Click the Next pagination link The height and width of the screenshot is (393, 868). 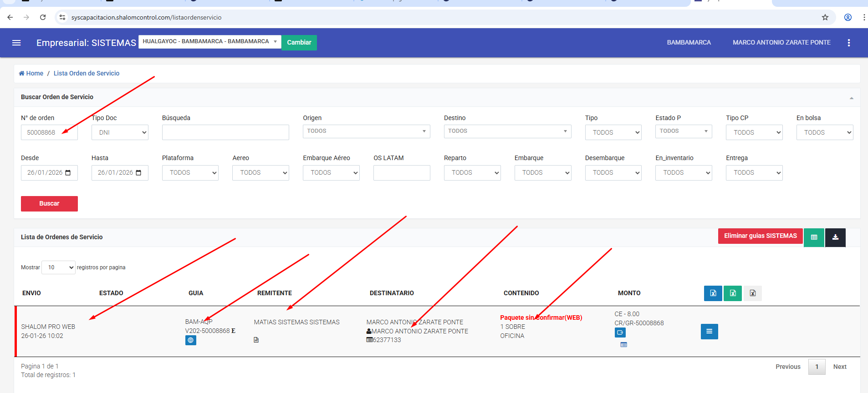[x=839, y=367]
